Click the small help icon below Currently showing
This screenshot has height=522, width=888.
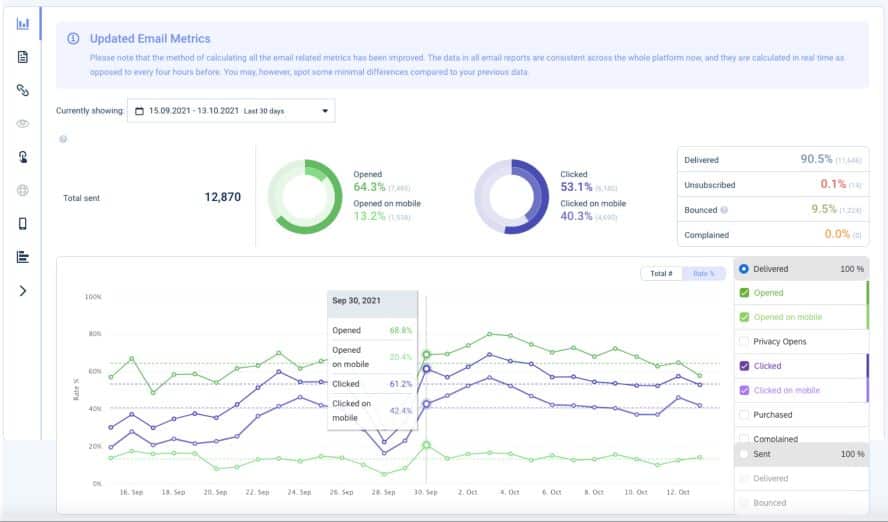coord(63,139)
